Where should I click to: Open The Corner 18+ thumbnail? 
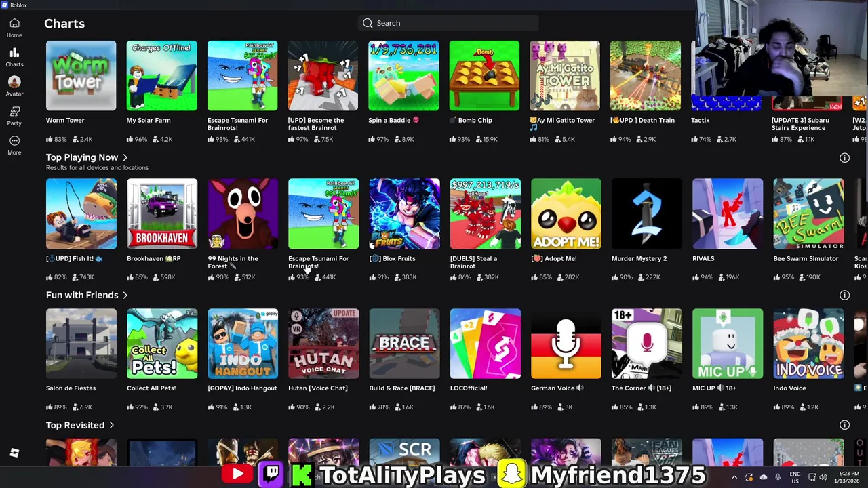point(647,344)
